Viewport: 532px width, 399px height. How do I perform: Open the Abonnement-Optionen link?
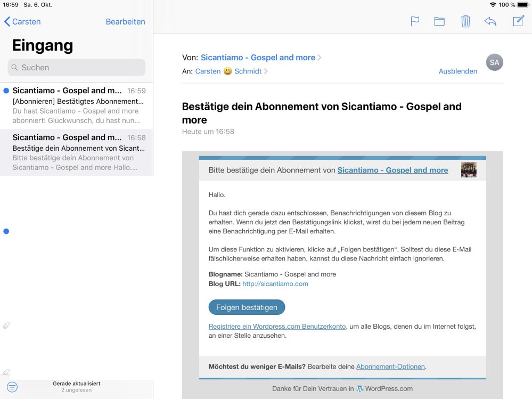click(x=390, y=367)
